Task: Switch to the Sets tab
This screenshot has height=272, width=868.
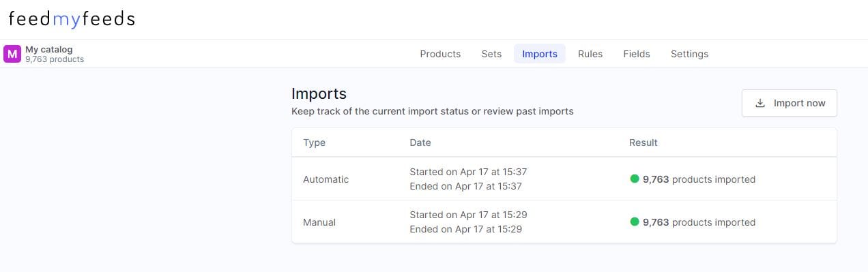Action: pos(491,54)
